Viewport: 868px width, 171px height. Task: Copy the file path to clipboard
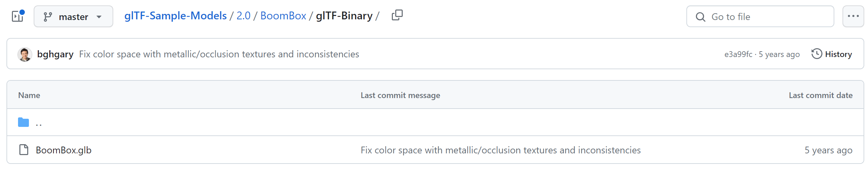coord(397,15)
